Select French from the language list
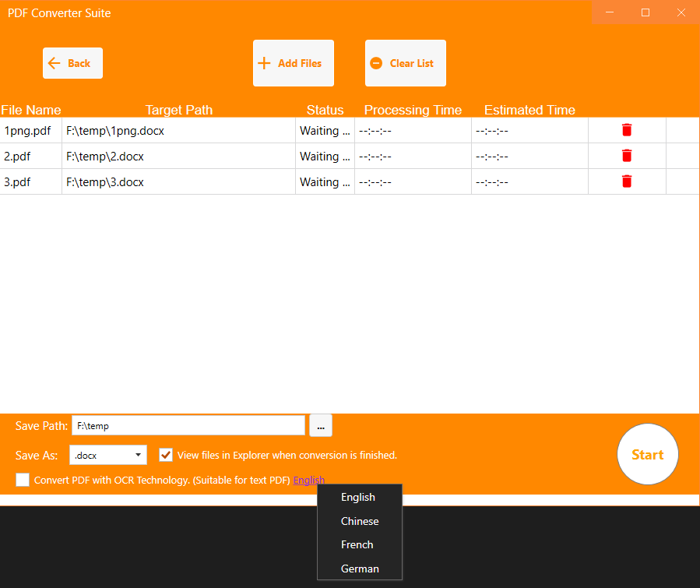 (357, 544)
